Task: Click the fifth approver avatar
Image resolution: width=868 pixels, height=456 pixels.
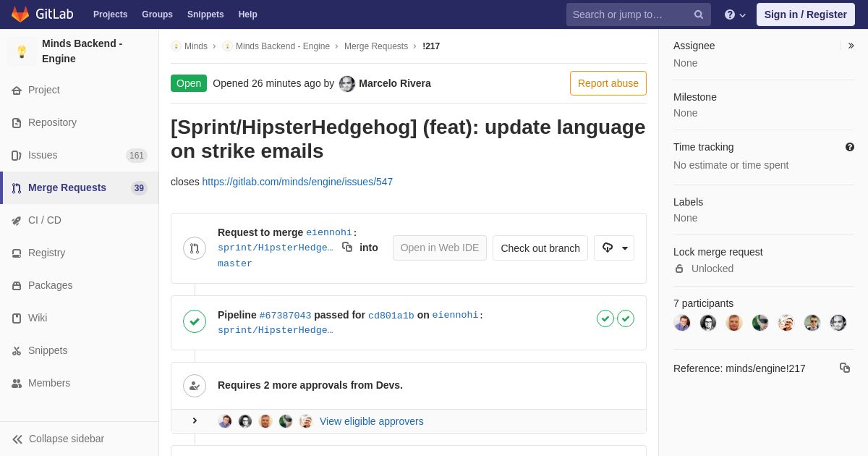Action: [306, 421]
